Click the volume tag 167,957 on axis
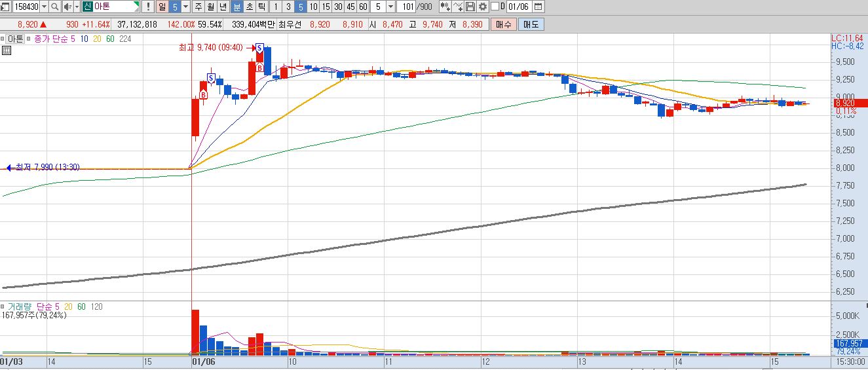 [x=850, y=343]
